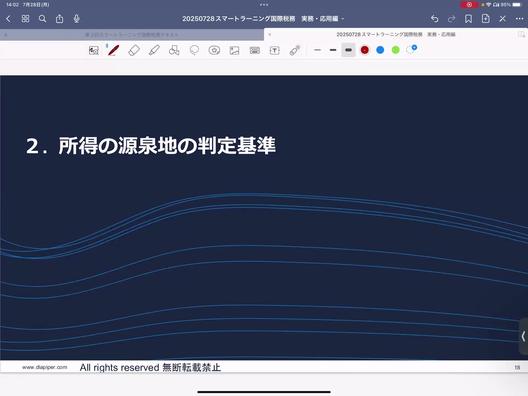
Task: Switch to the right active document tab
Action: pyautogui.click(x=396, y=34)
